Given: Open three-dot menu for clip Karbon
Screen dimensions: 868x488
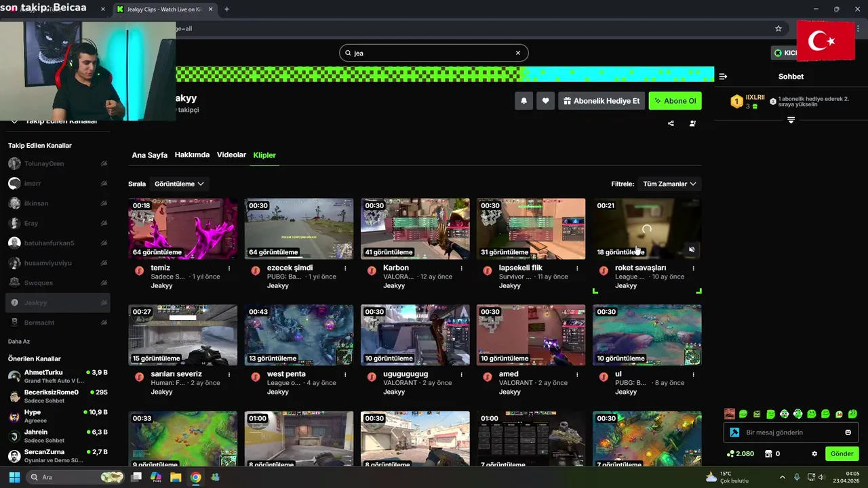Looking at the screenshot, I should 461,268.
